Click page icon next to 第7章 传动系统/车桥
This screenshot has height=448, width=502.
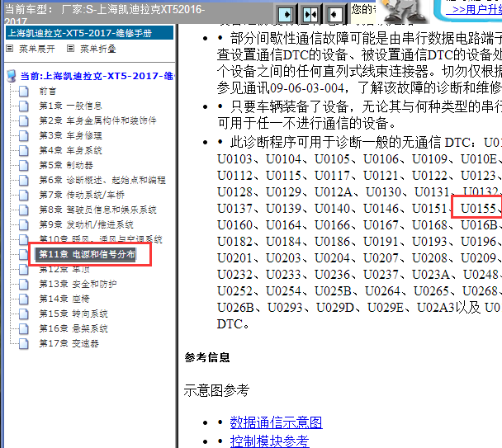(24, 195)
